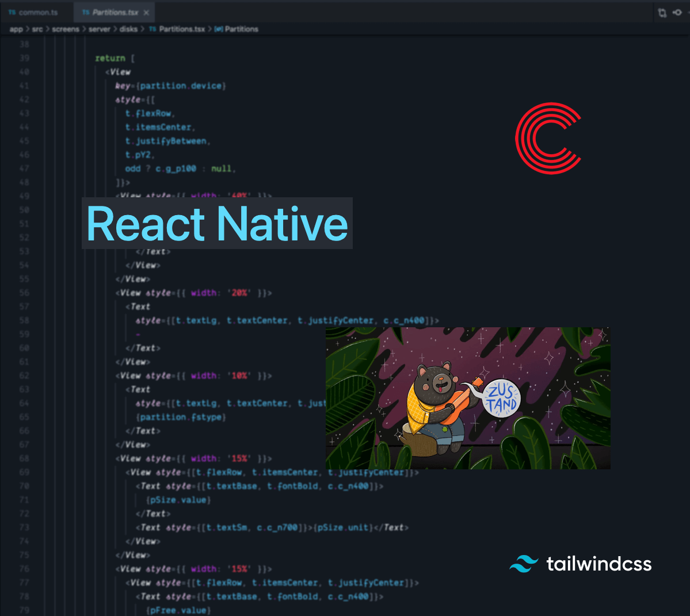Click line number 76 in the gutter

pos(25,569)
